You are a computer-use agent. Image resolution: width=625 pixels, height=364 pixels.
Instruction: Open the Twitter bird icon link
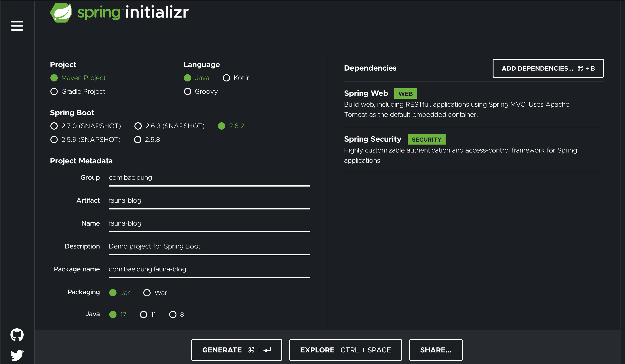[17, 355]
